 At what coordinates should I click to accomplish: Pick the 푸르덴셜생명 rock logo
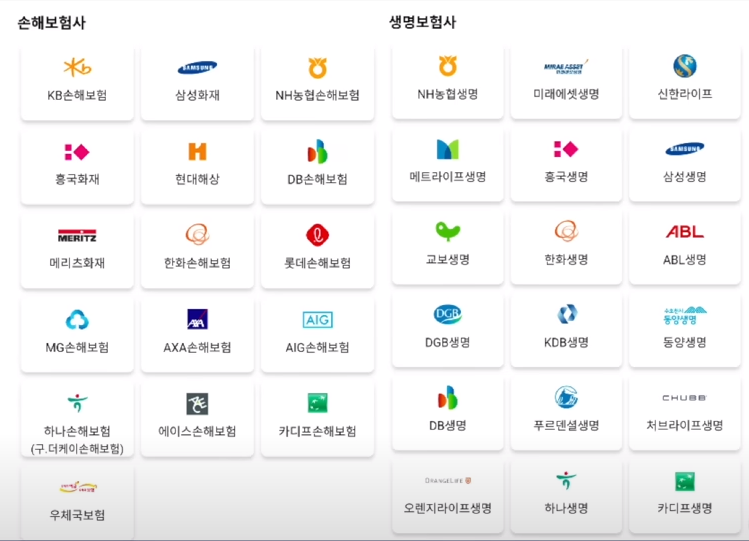pyautogui.click(x=567, y=397)
